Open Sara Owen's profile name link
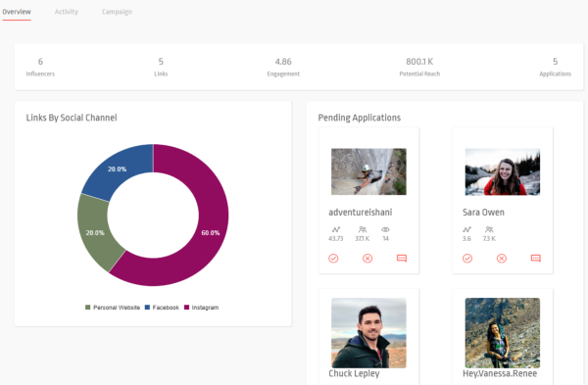 [x=483, y=213]
